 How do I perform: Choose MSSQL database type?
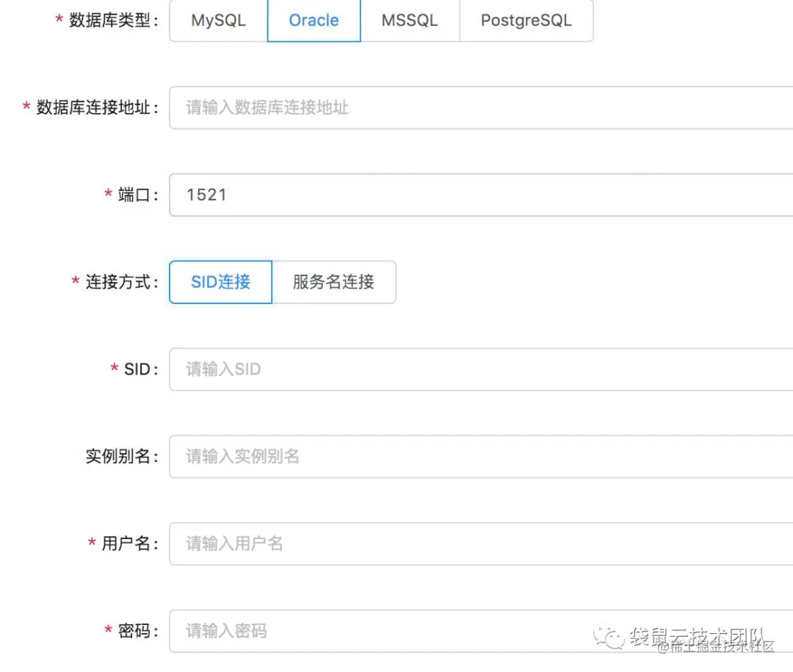410,21
